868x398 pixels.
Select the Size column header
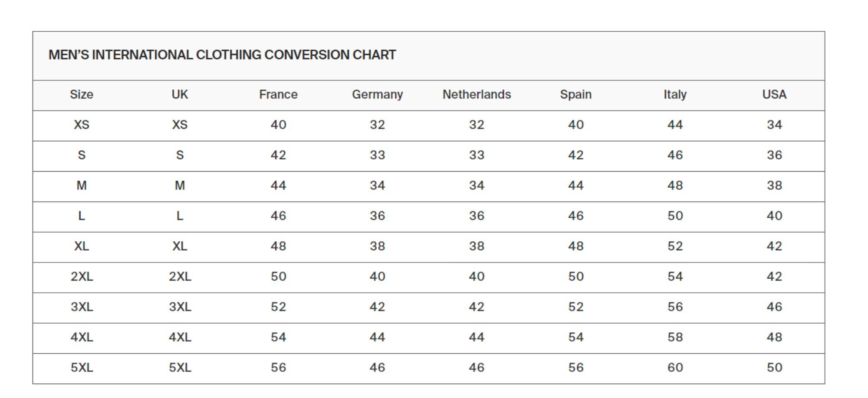point(82,94)
